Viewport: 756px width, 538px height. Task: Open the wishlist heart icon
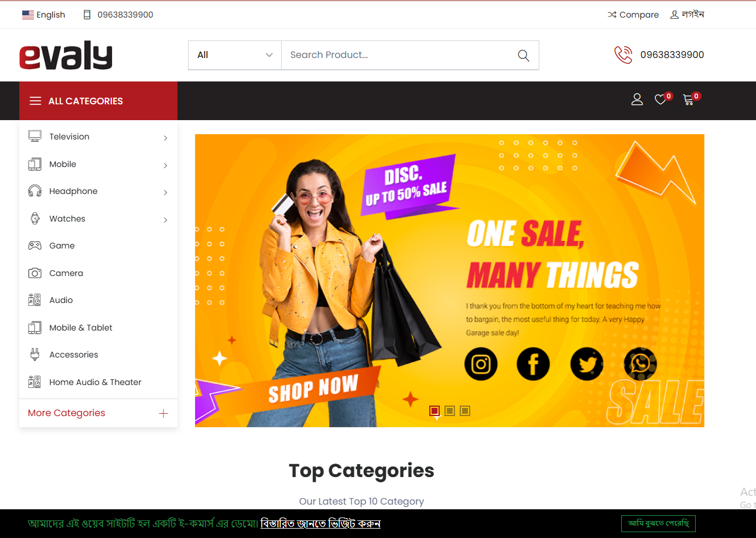pos(661,100)
